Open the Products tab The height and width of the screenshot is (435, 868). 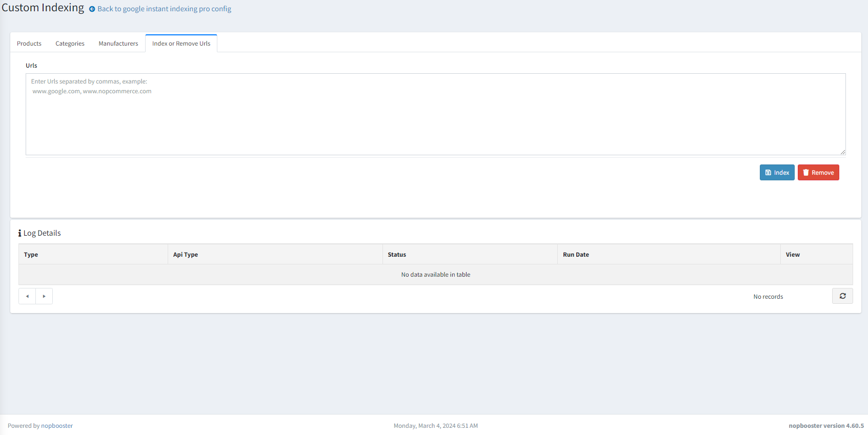[29, 44]
